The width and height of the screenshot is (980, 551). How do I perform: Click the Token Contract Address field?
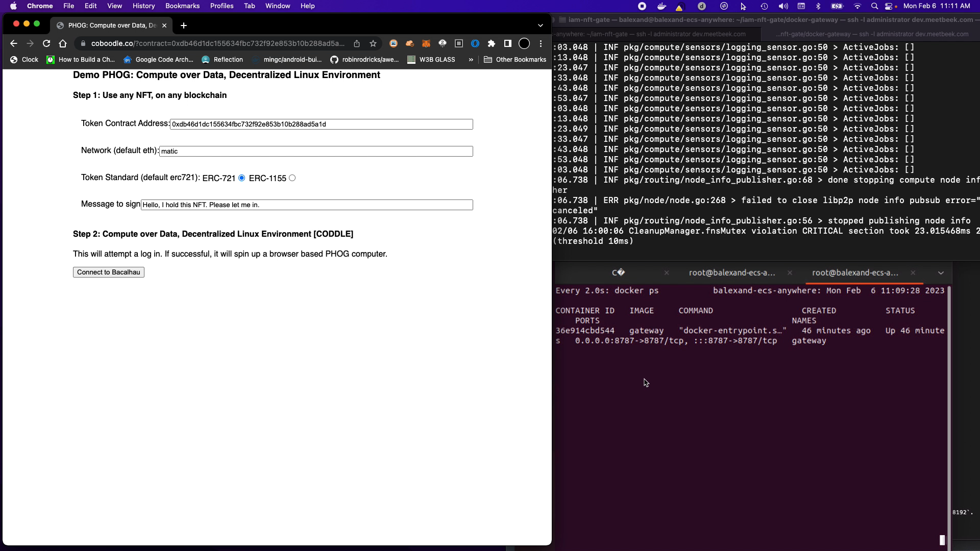322,124
